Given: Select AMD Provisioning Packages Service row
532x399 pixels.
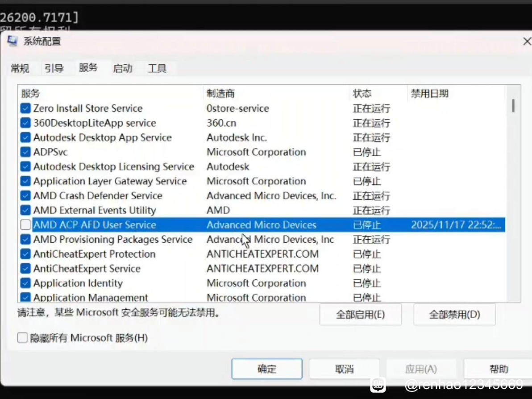Looking at the screenshot, I should (x=262, y=240).
